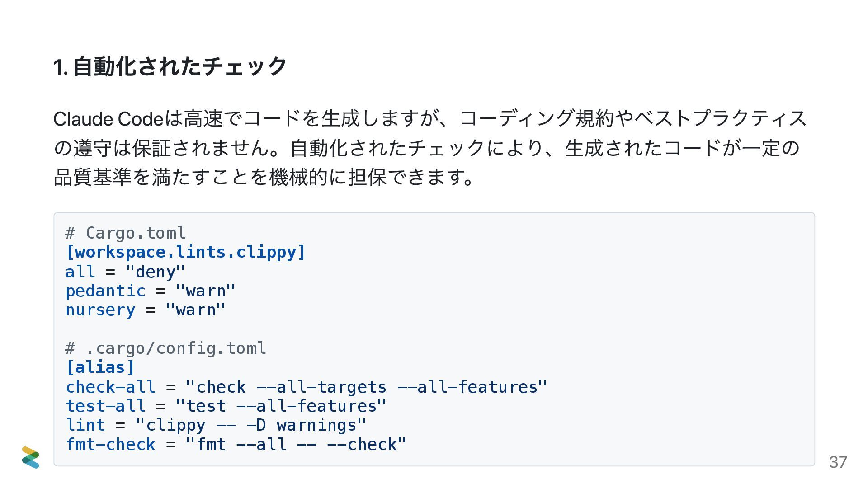Click the [workspace.lints.clippy] section header
868x488 pixels.
click(186, 252)
